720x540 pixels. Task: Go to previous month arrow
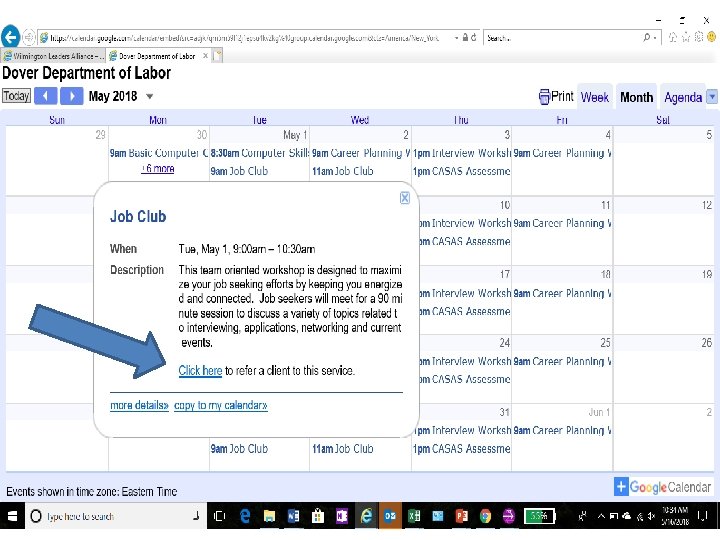pyautogui.click(x=45, y=96)
